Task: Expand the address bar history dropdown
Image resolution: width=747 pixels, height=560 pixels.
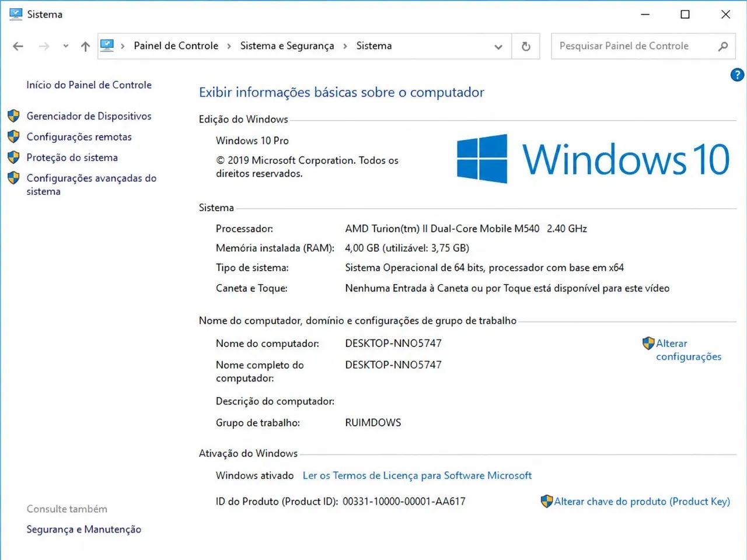Action: click(x=498, y=46)
